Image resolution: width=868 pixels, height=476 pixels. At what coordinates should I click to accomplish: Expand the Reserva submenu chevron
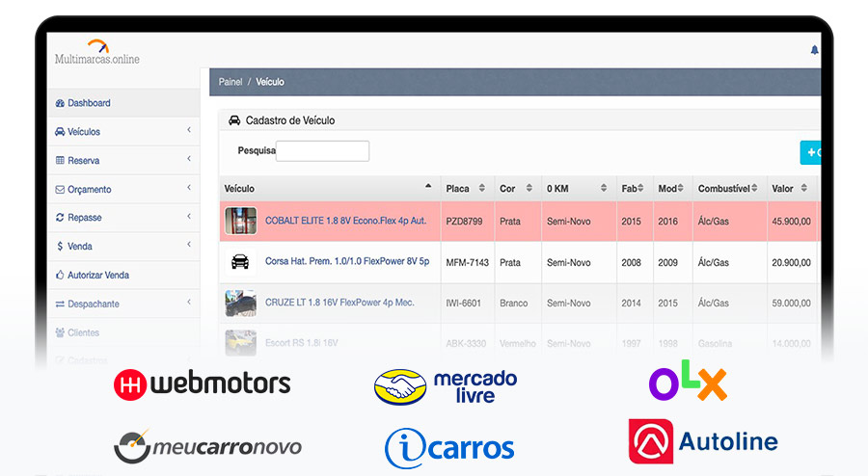[x=189, y=159]
